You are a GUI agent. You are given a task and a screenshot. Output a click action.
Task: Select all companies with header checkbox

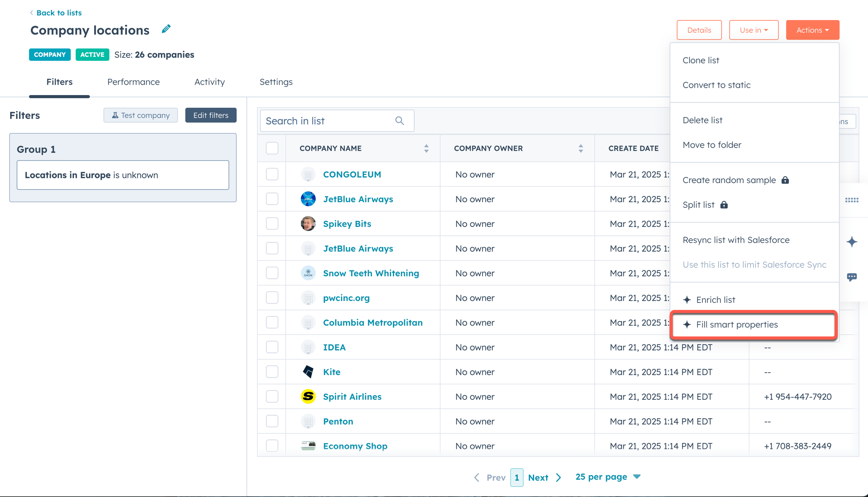click(272, 148)
